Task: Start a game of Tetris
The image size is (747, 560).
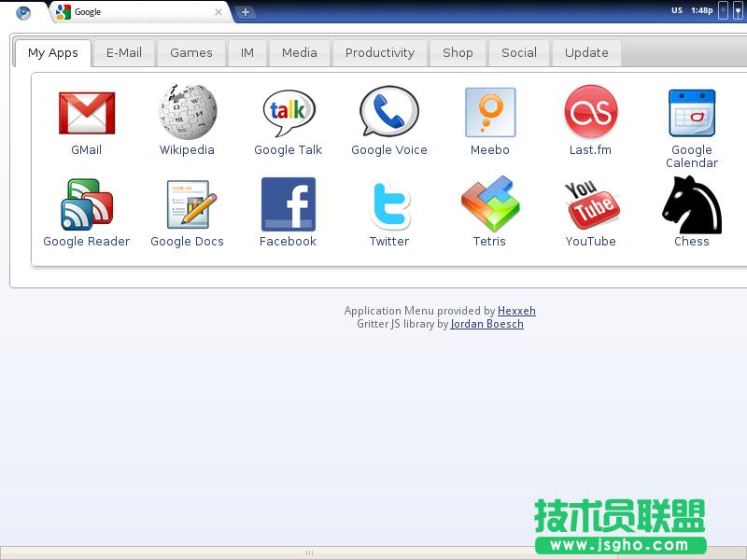Action: [x=489, y=203]
